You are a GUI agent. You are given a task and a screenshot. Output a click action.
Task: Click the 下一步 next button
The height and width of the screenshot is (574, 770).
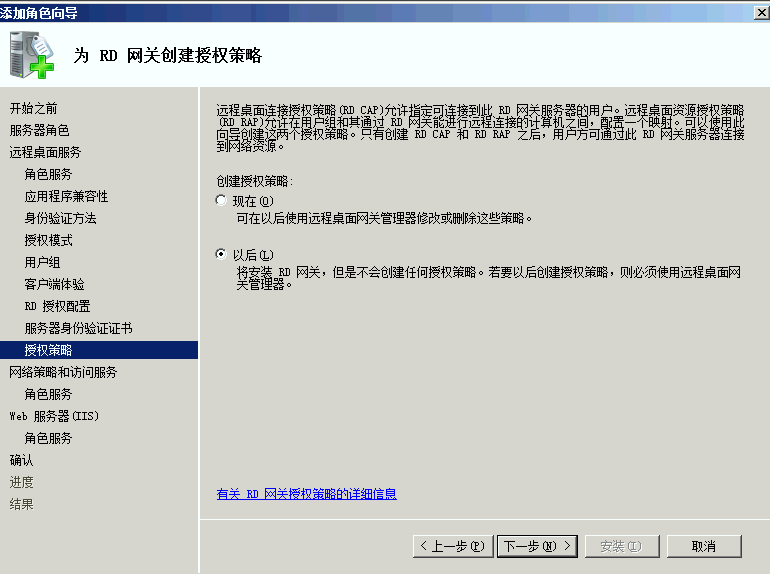point(537,546)
